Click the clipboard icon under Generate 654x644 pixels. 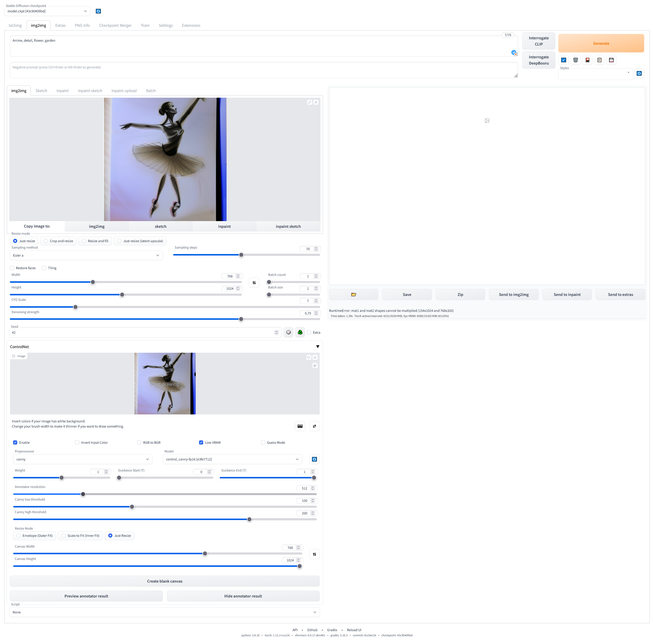[599, 60]
